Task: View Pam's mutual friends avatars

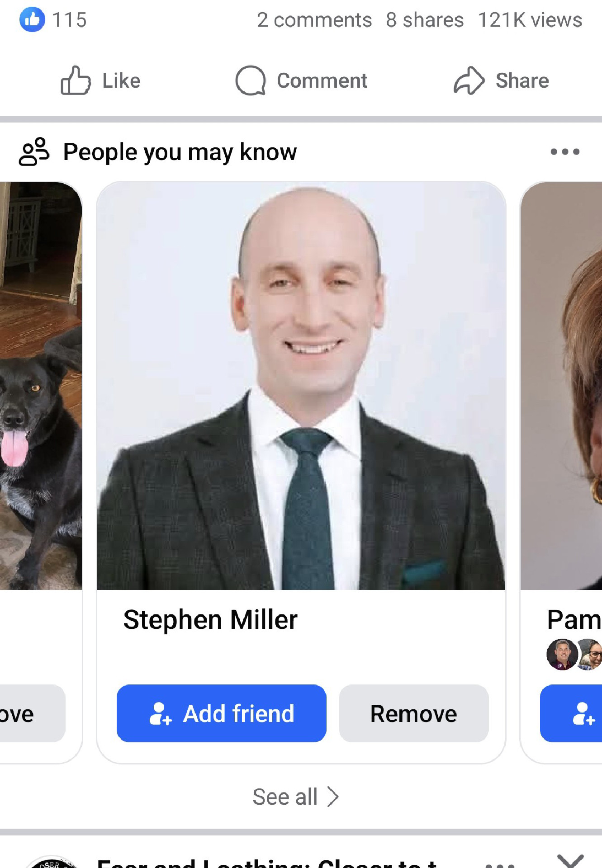Action: tap(574, 654)
